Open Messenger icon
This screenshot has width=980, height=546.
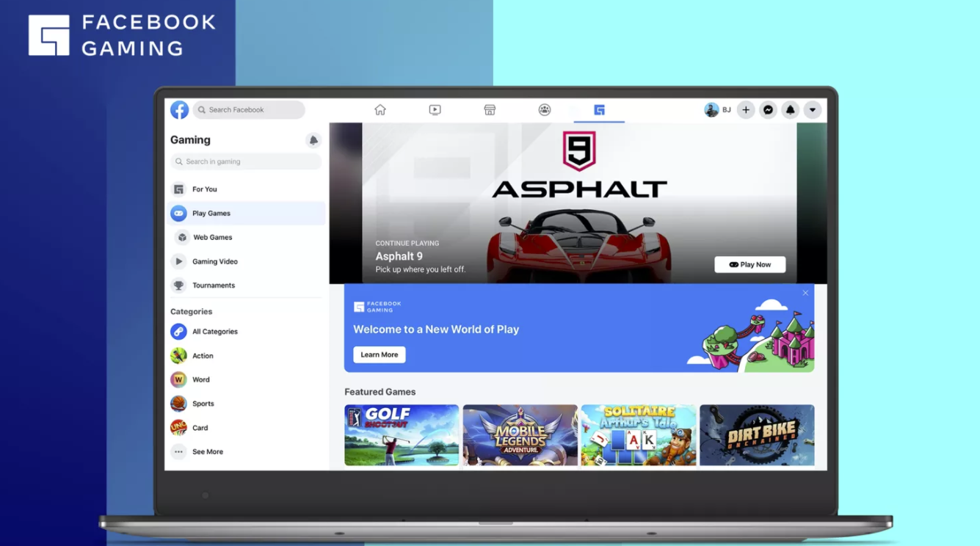coord(768,110)
